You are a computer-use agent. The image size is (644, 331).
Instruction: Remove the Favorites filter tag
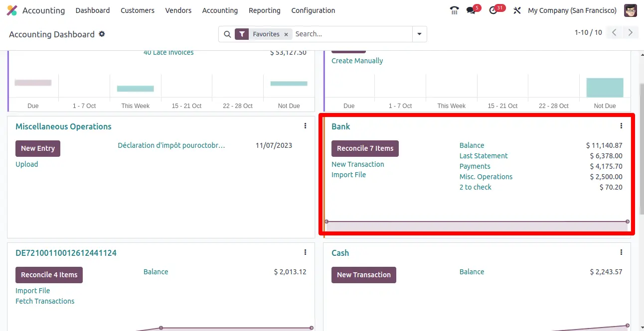pyautogui.click(x=286, y=34)
